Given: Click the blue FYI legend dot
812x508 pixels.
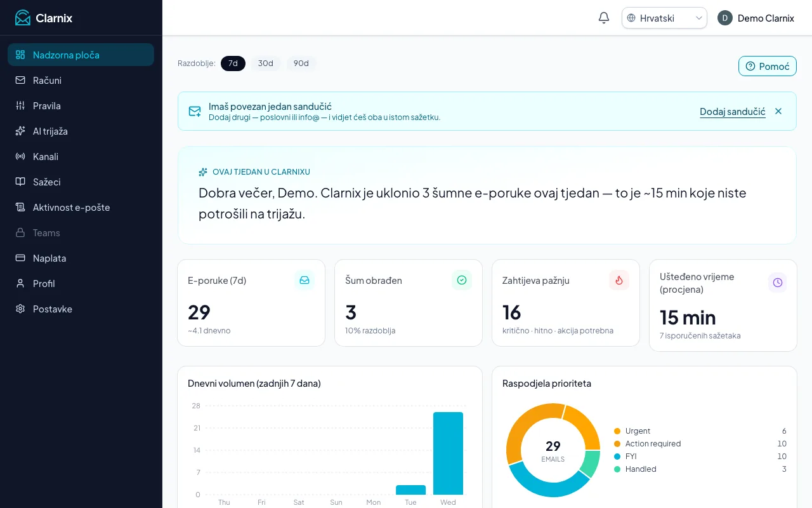Looking at the screenshot, I should (617, 457).
